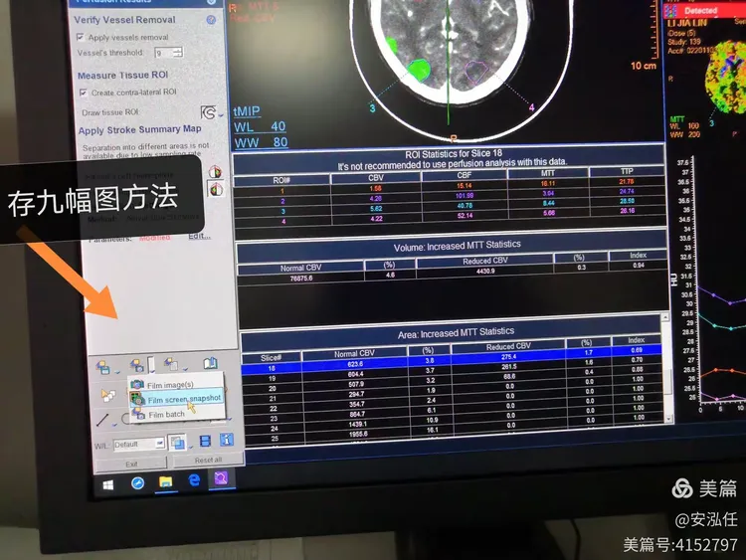Screen dimensions: 746x560
Task: Open Microsoft Edge from the taskbar
Action: (194, 480)
